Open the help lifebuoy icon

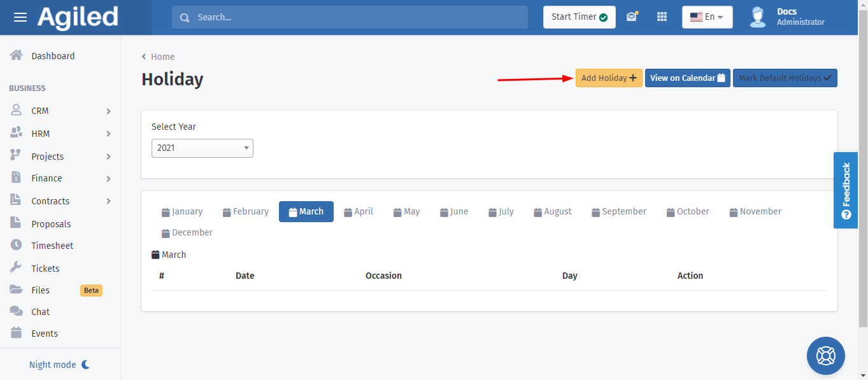825,355
